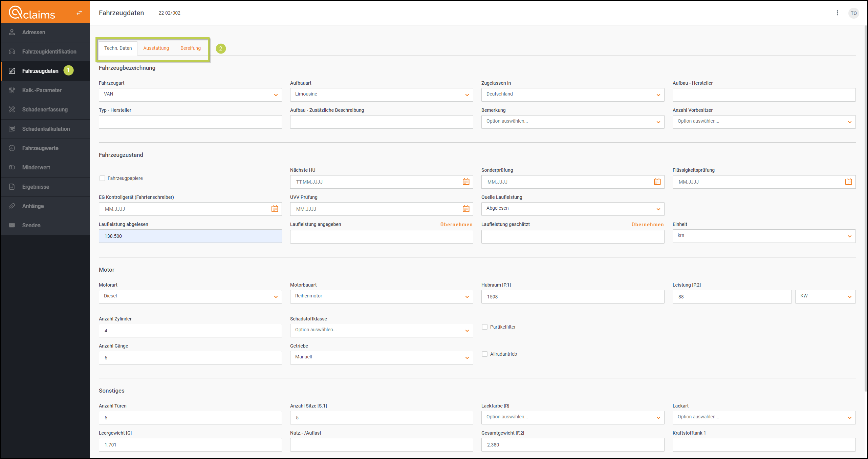The image size is (868, 459).
Task: Enable the Fahrzeugpapiere checkbox
Action: click(102, 178)
